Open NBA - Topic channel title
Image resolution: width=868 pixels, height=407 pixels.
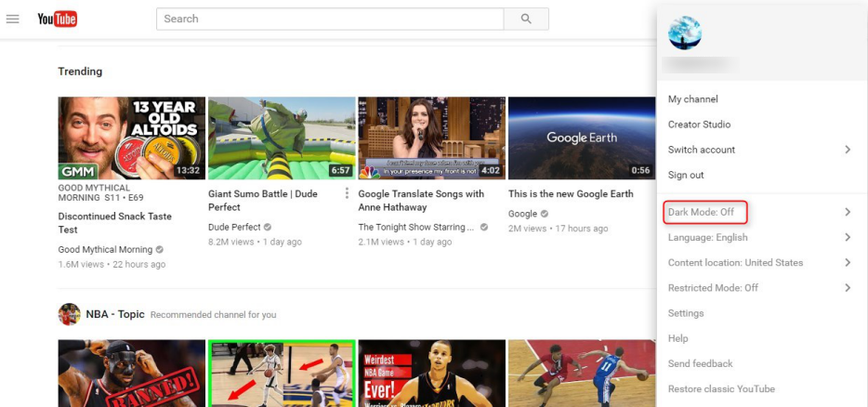[x=115, y=314]
